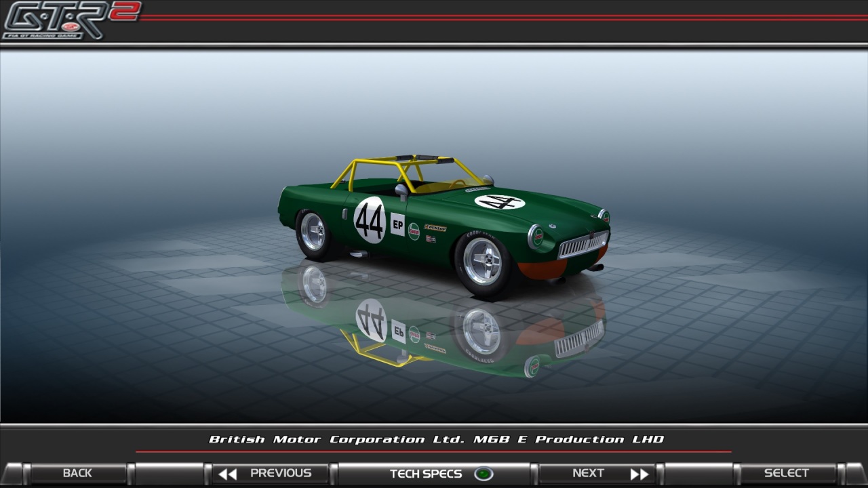
Task: Click the car name text MGB E Production LHD
Action: pyautogui.click(x=569, y=439)
